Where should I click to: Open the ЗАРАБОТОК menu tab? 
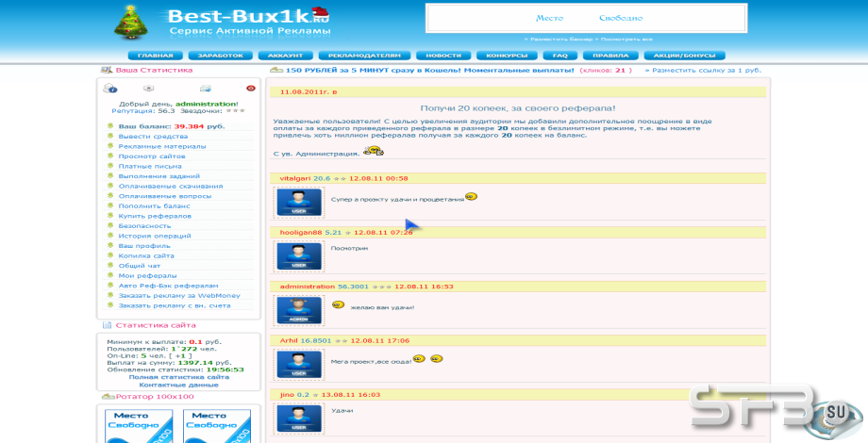(x=221, y=56)
